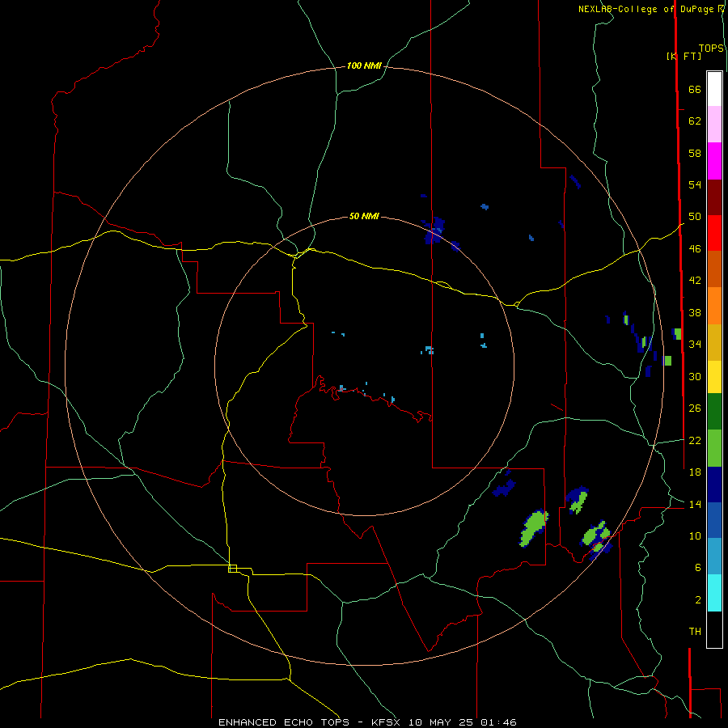728x728 pixels.
Task: Click the bright red 50 kft swatch
Action: click(714, 233)
